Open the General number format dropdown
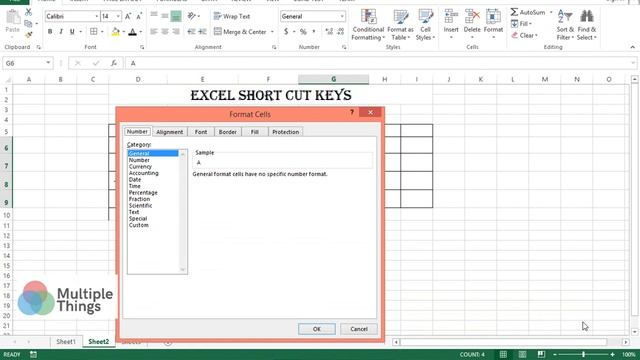Viewport: 640px width, 360px height. [x=342, y=16]
